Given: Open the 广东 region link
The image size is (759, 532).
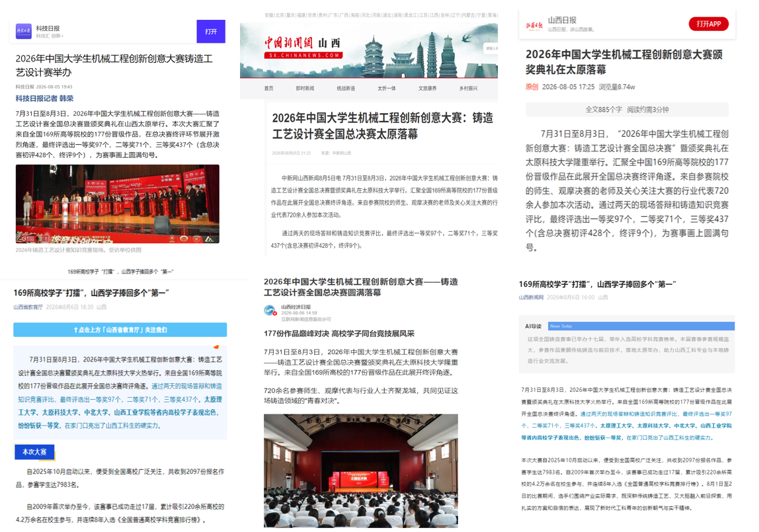Looking at the screenshot, I should coord(333,15).
